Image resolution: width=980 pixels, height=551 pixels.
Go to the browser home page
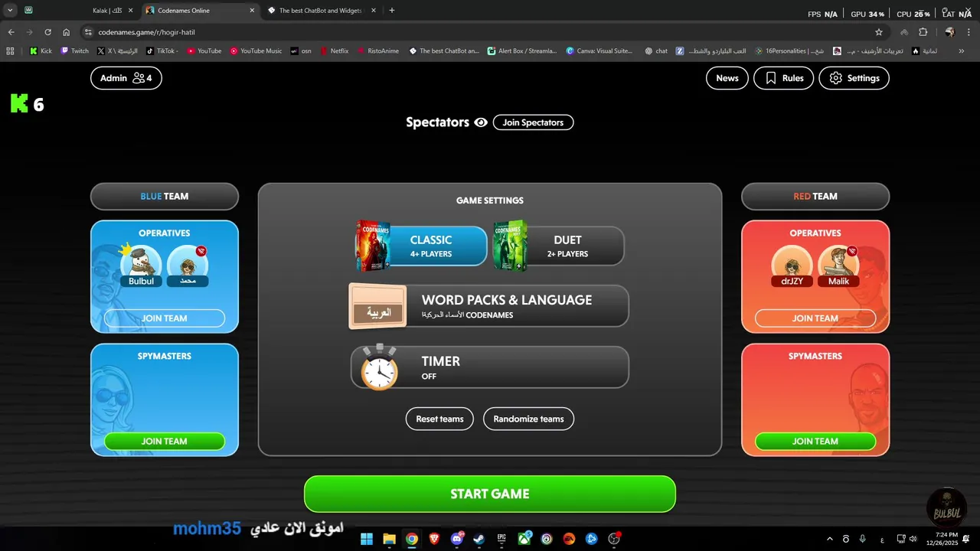(66, 32)
